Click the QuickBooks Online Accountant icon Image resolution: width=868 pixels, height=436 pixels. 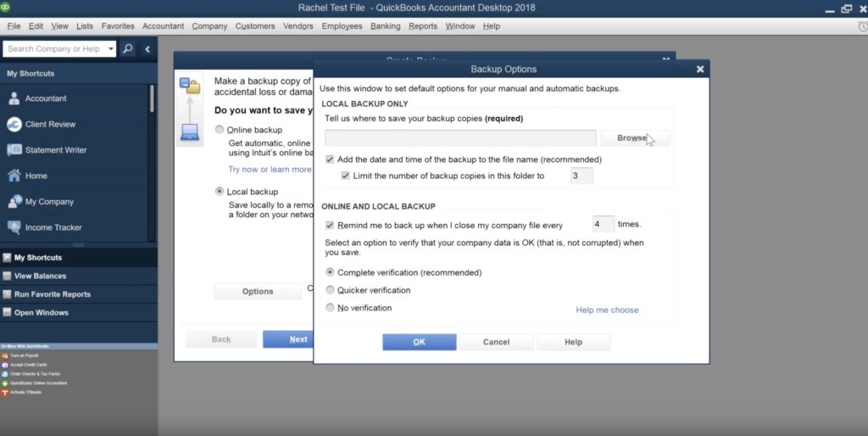coord(5,383)
